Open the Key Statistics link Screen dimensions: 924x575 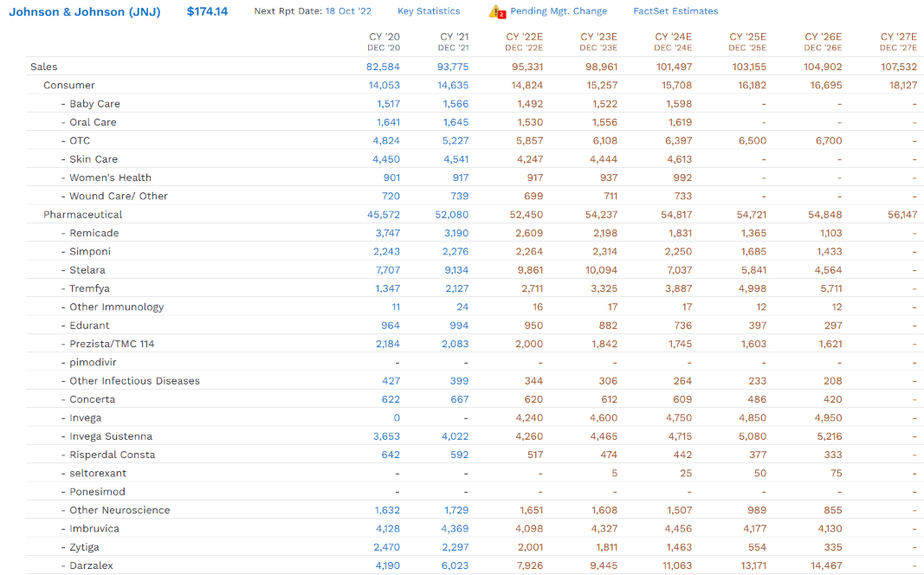[429, 11]
